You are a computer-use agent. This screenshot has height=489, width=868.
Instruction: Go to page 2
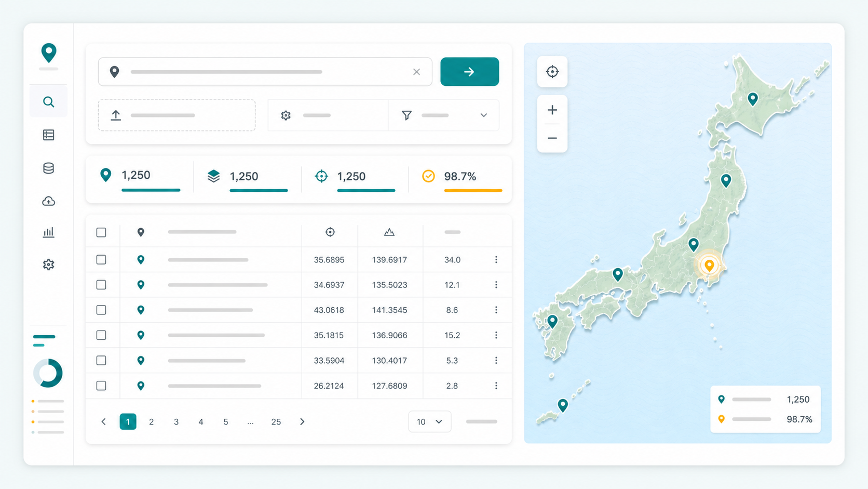(151, 421)
